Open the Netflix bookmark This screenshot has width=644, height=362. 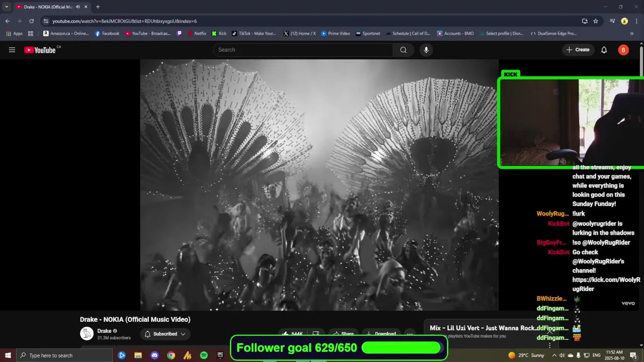point(197,34)
